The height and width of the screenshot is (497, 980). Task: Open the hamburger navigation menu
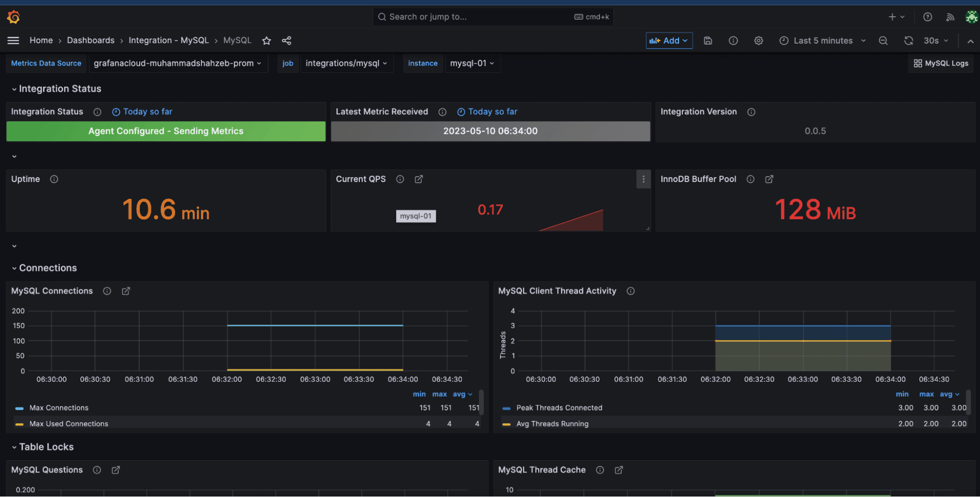point(13,40)
